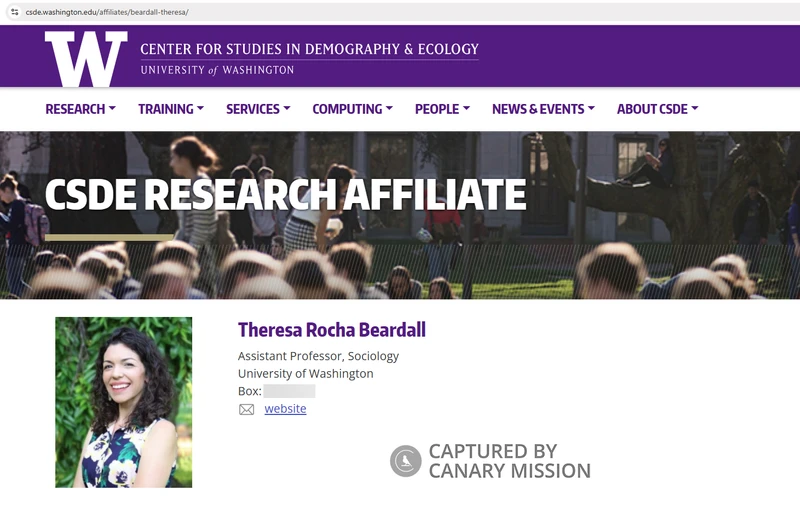Click Center for Studies in Demography & Ecology title
This screenshot has width=800, height=520.
point(309,49)
